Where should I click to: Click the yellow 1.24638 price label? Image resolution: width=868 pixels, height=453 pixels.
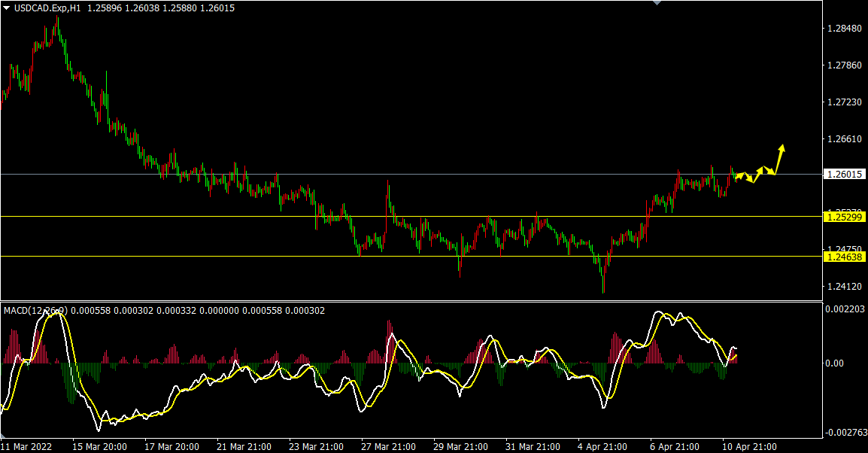(845, 257)
